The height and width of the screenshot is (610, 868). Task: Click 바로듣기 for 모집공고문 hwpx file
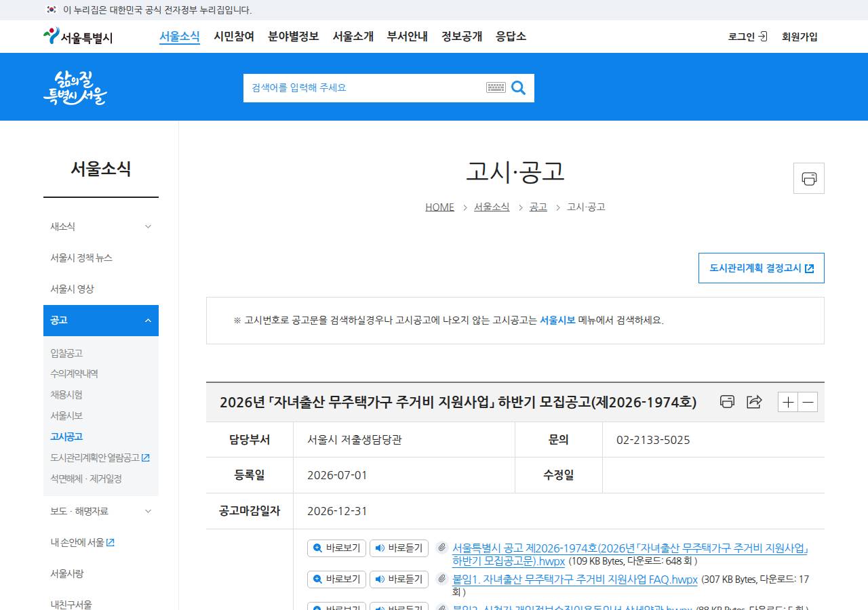coord(399,548)
